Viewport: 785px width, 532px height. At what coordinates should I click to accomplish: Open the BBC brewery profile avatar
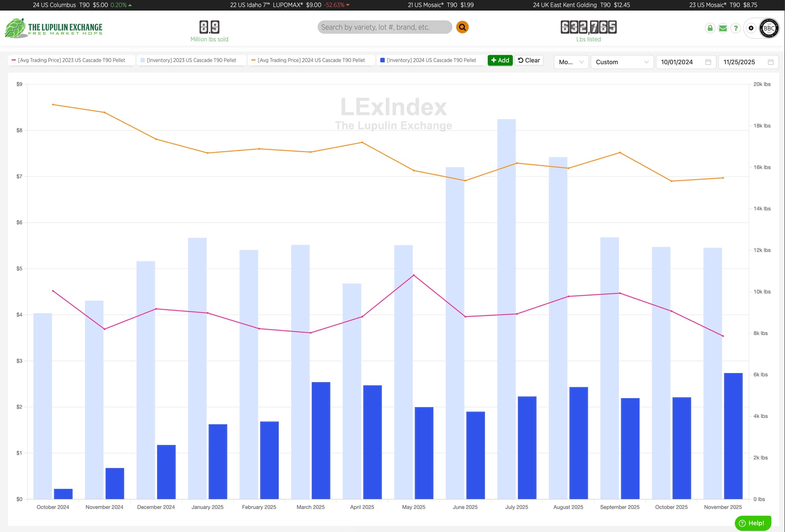[769, 28]
